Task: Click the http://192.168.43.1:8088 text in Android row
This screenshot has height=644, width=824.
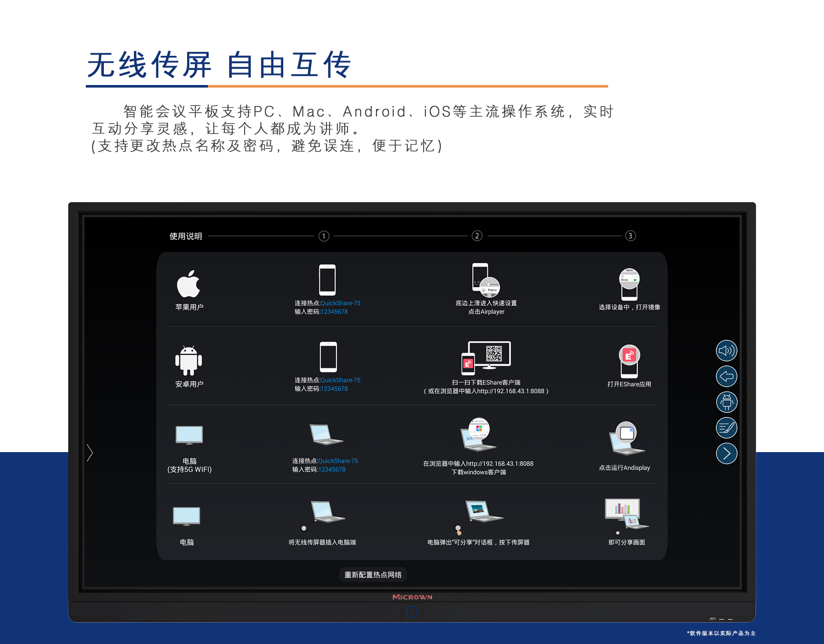Action: (511, 391)
